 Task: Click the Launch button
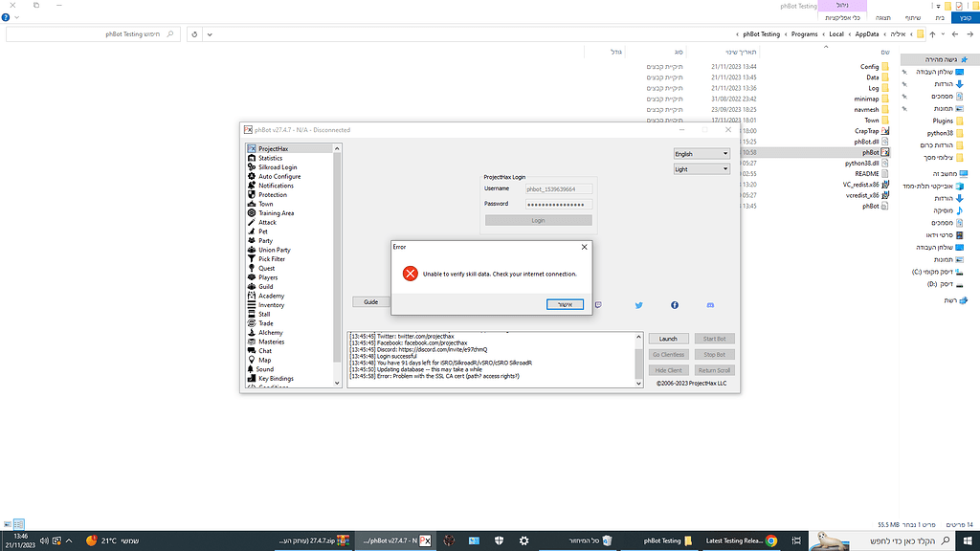[x=668, y=338]
